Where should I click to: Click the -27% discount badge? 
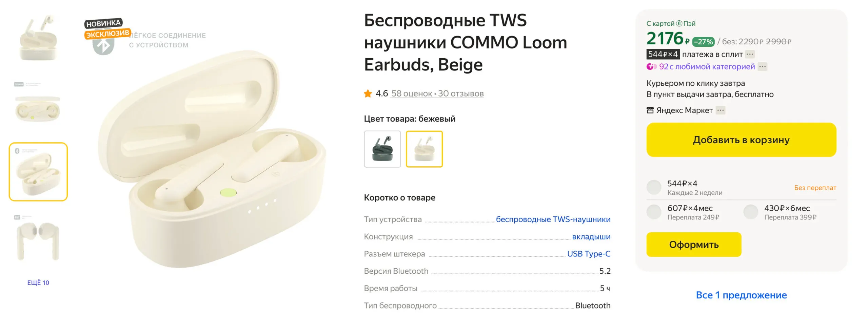click(x=703, y=42)
